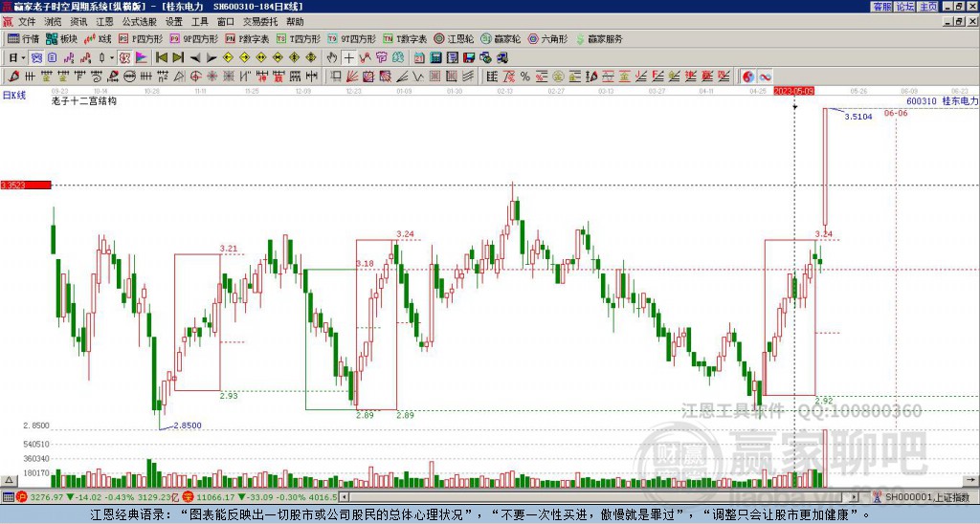This screenshot has height=524, width=980.
Task: Click the percent % retracement icon
Action: [x=525, y=76]
